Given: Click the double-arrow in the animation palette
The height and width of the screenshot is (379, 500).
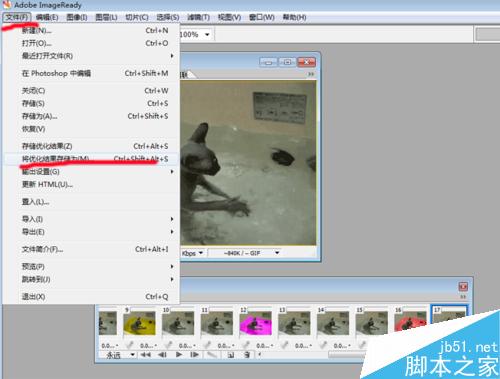Looking at the screenshot, I should (x=463, y=296).
